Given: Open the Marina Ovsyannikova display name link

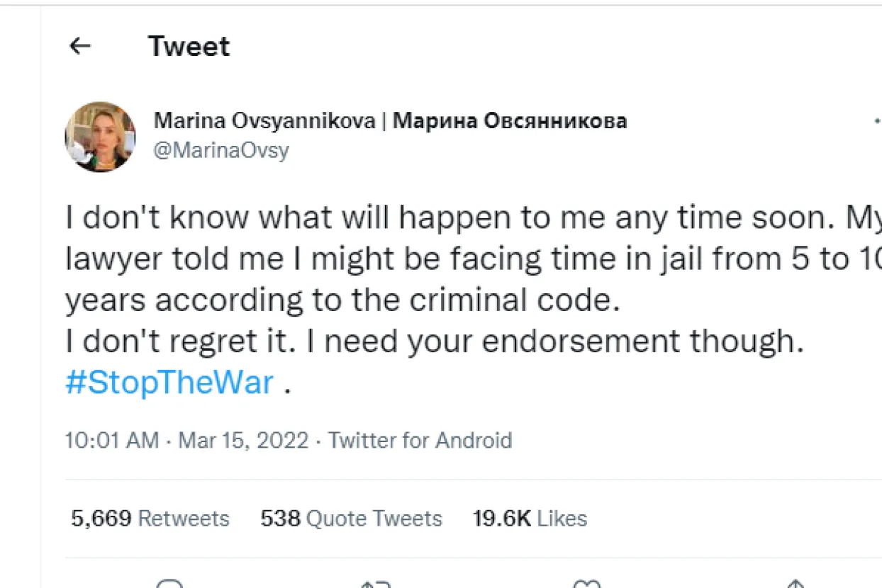Looking at the screenshot, I should (264, 121).
